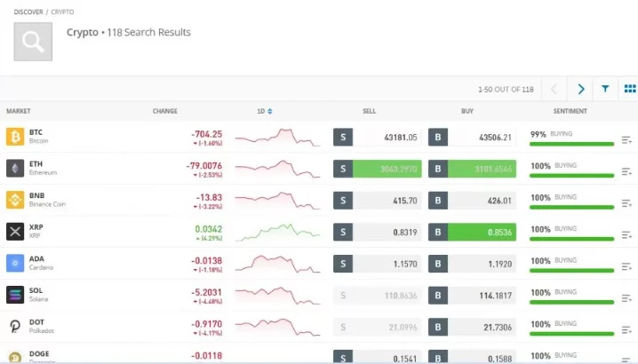Open XRP row options menu

(626, 234)
